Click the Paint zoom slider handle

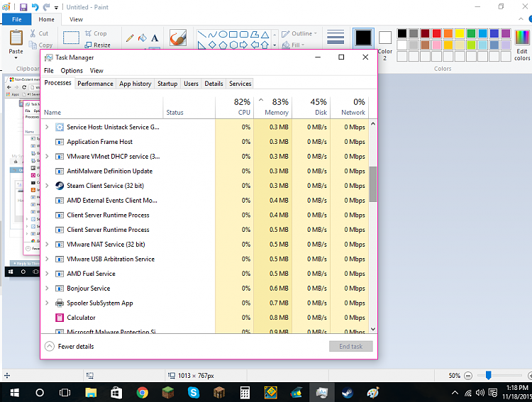(488, 375)
